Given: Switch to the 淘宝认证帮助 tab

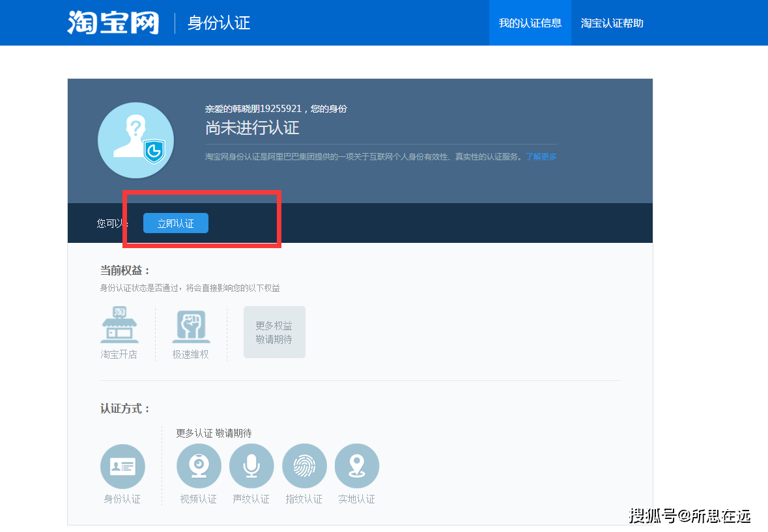Looking at the screenshot, I should (612, 23).
